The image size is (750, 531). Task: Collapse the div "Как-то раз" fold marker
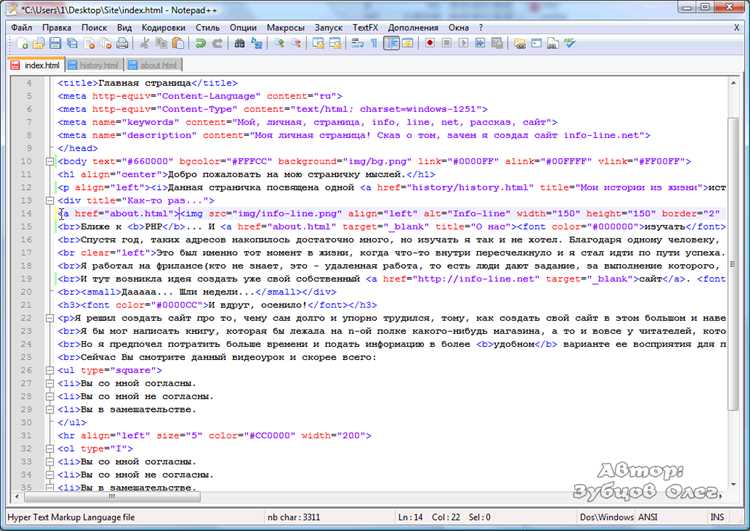[52, 200]
